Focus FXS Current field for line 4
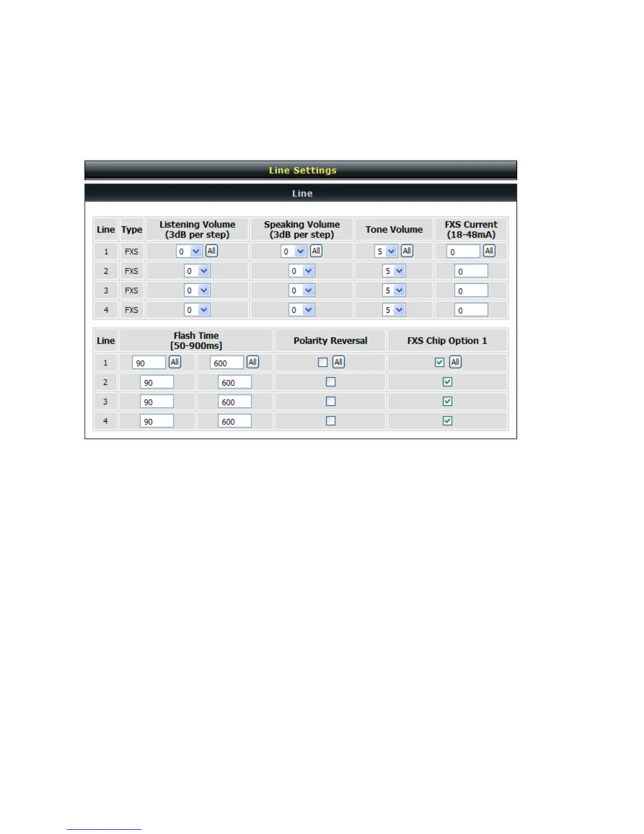 [471, 310]
